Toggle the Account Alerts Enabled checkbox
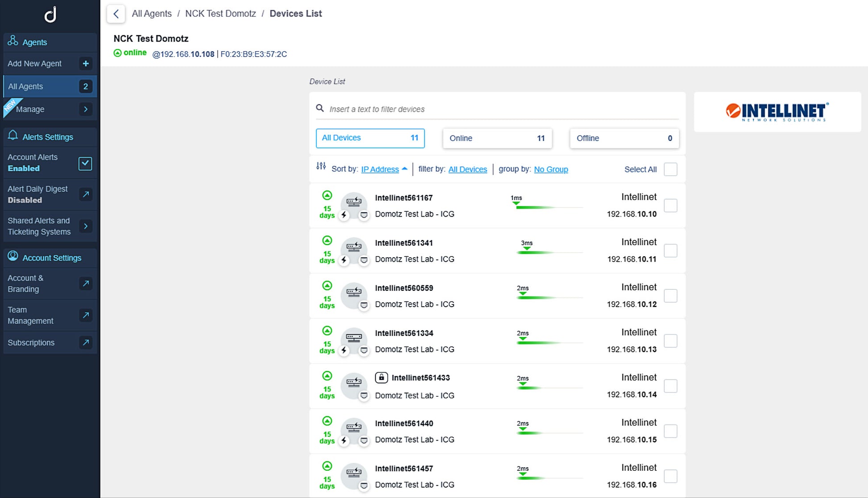The height and width of the screenshot is (498, 868). click(x=85, y=163)
